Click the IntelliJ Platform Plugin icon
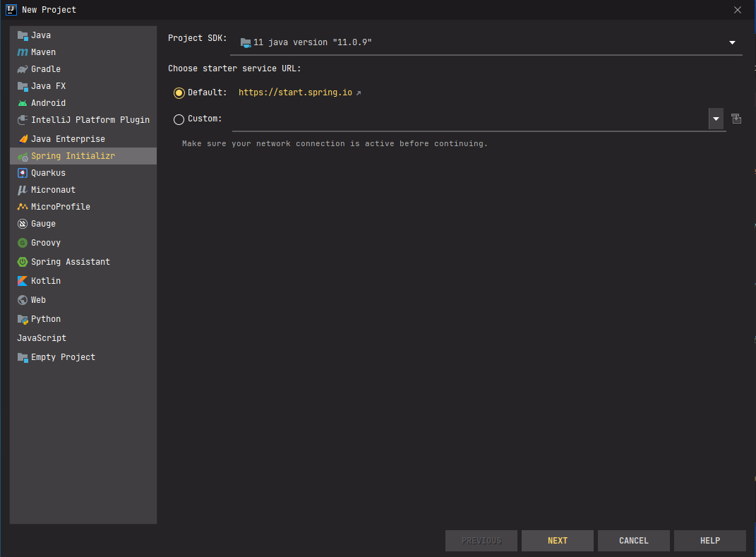The image size is (756, 557). coord(23,119)
